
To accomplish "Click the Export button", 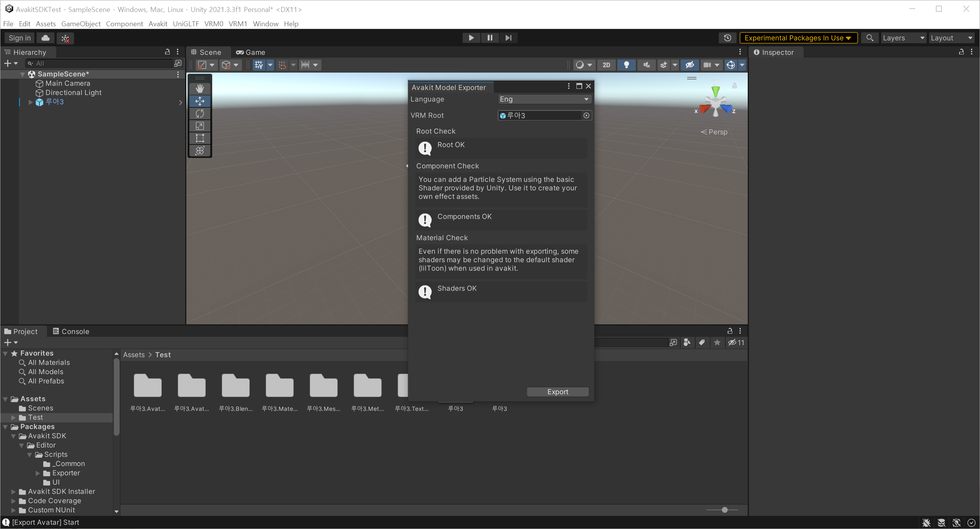I will pyautogui.click(x=557, y=392).
